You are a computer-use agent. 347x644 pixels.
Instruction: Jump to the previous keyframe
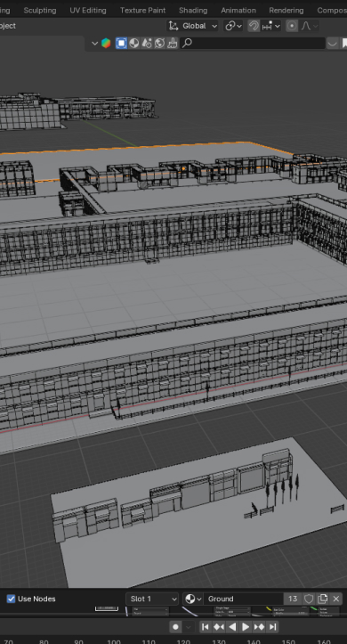(219, 627)
